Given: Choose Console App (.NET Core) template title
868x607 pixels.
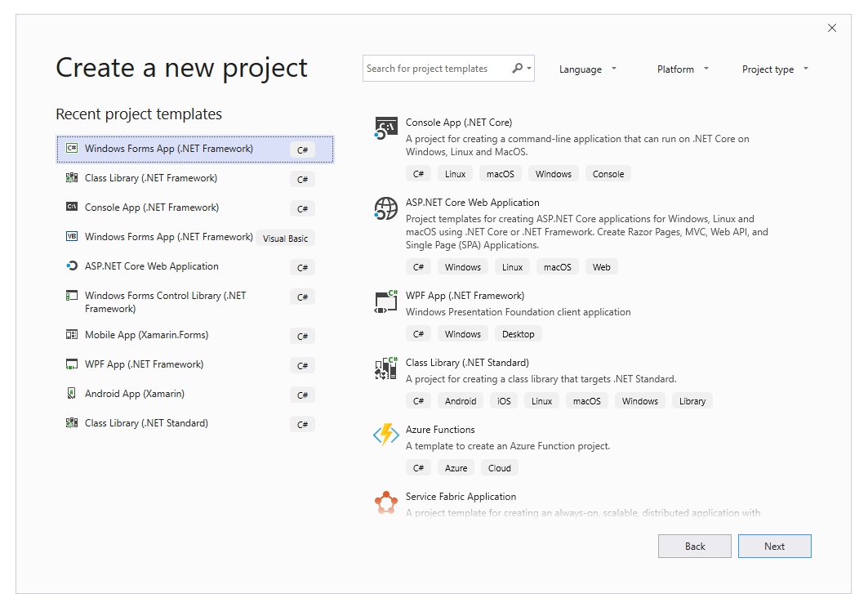Looking at the screenshot, I should pos(458,123).
